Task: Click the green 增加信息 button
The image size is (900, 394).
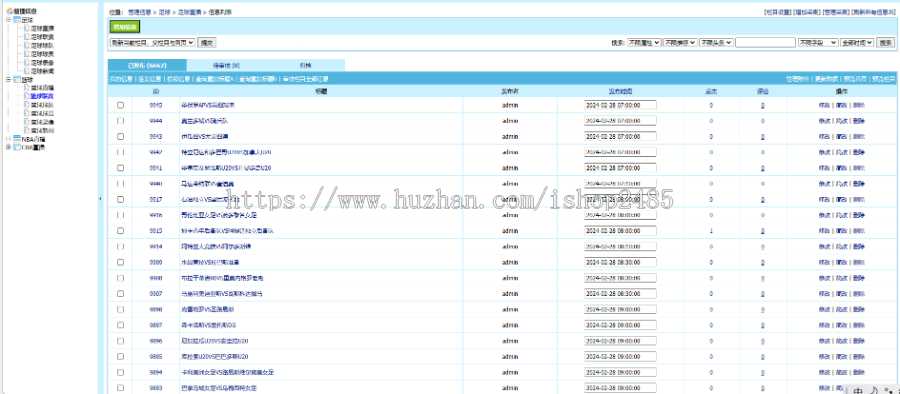Action: click(x=125, y=26)
